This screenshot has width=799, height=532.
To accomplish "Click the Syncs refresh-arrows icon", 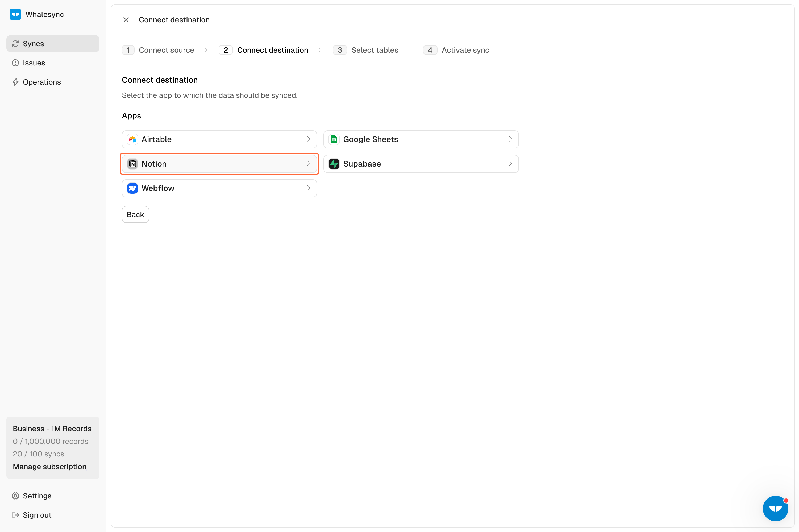I will (15, 44).
